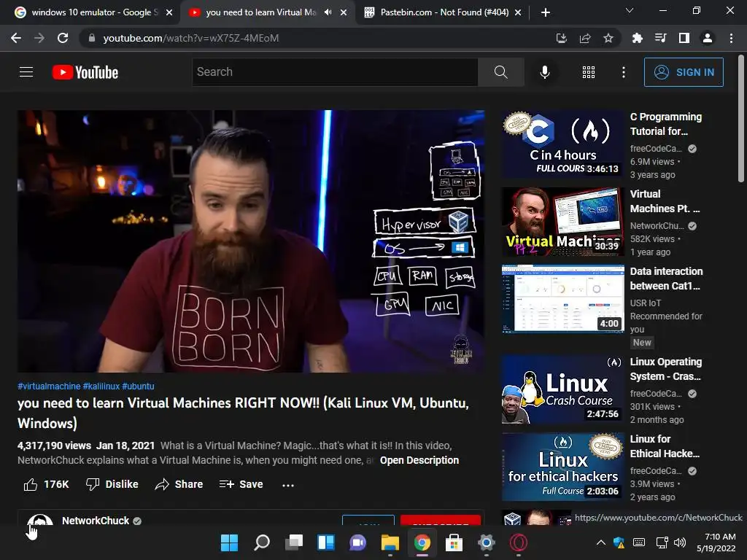Like the video with thumbs up
The width and height of the screenshot is (747, 560).
pos(46,484)
